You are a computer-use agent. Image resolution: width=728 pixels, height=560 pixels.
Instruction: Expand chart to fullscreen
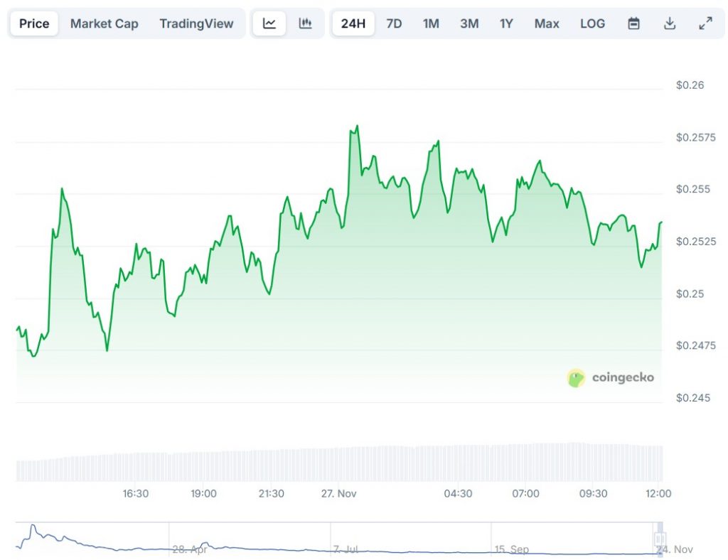click(705, 23)
